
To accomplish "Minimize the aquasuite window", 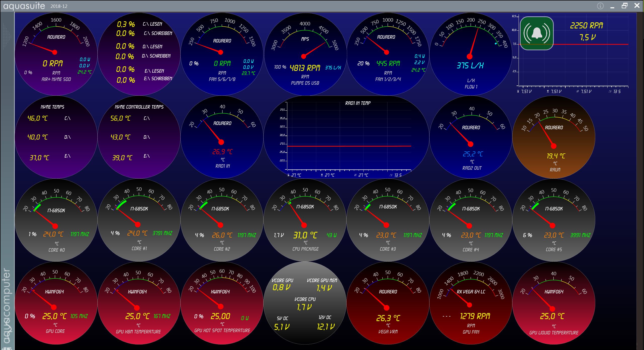I will click(x=612, y=7).
